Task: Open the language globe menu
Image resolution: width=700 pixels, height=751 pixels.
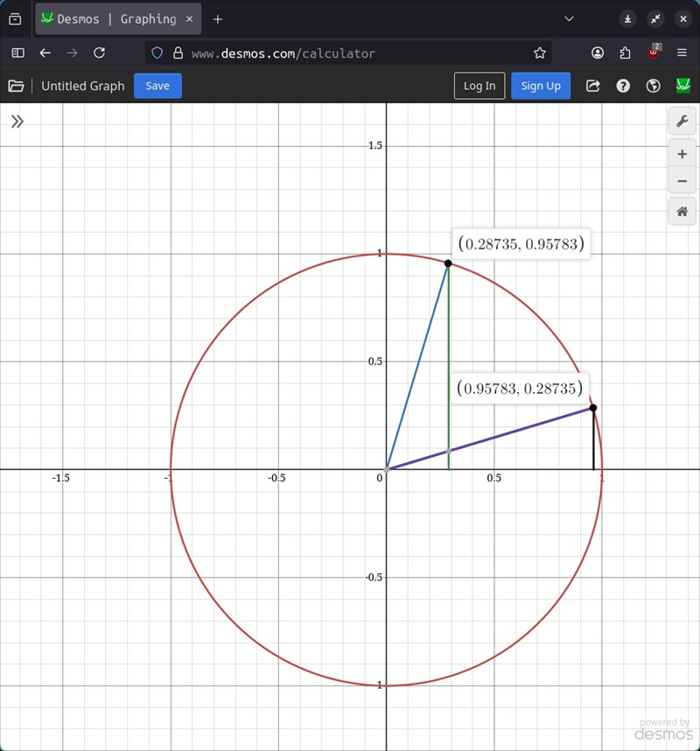Action: point(653,86)
